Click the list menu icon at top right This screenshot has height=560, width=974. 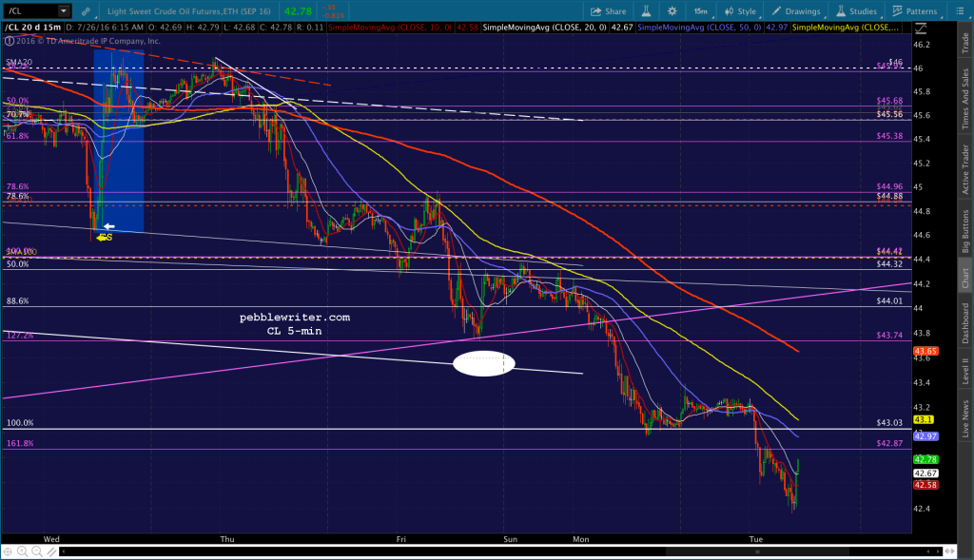click(959, 11)
